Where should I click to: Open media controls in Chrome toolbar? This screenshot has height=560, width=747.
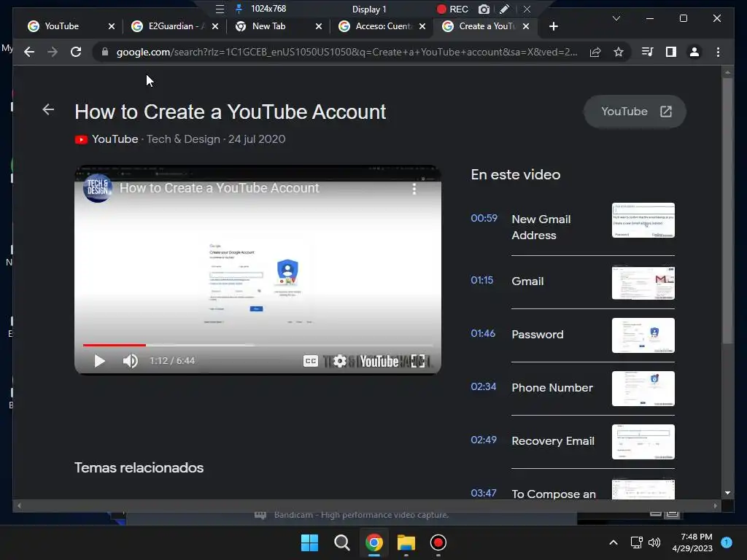(648, 52)
